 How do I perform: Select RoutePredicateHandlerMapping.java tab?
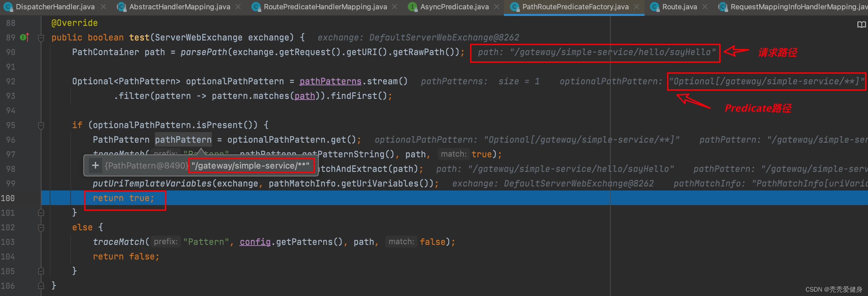pos(325,7)
